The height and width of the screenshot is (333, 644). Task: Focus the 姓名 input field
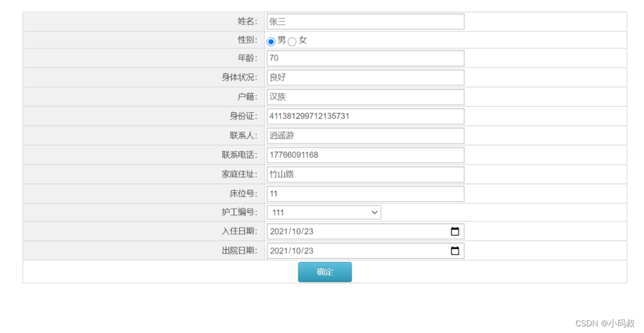tap(366, 22)
